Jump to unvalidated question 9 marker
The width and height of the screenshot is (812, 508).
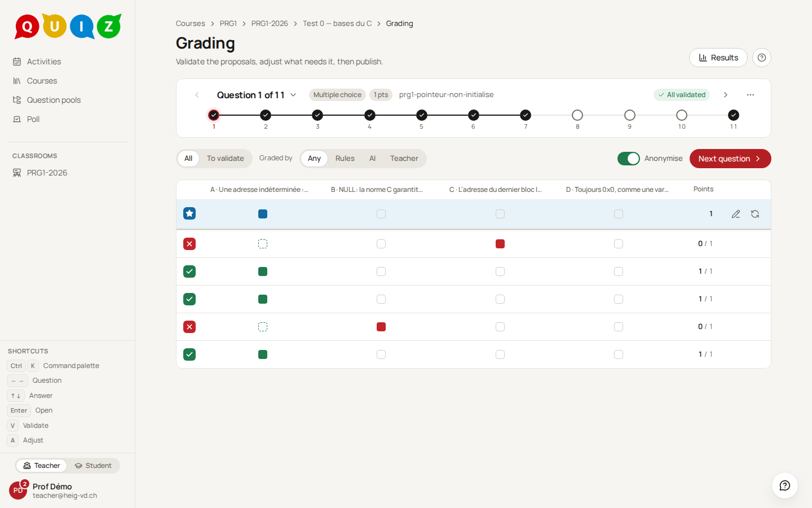click(630, 115)
